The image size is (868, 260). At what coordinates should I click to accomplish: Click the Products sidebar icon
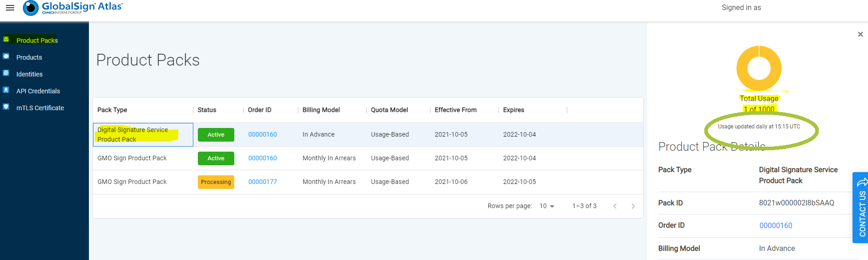[x=6, y=56]
